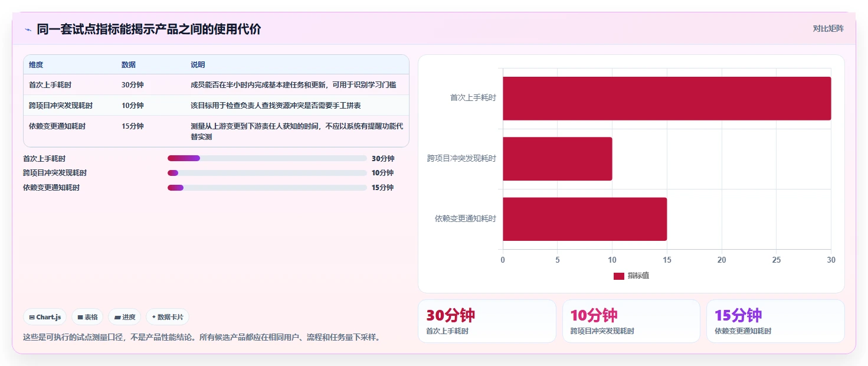Click the 依赖变更通知耗时 progress bar
The width and height of the screenshot is (868, 366).
click(267, 188)
